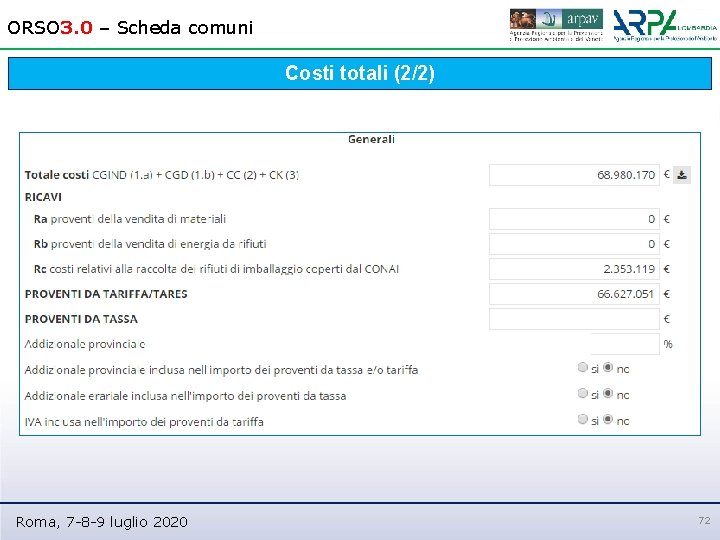Click the empty Proventi da tassa field

(x=574, y=319)
